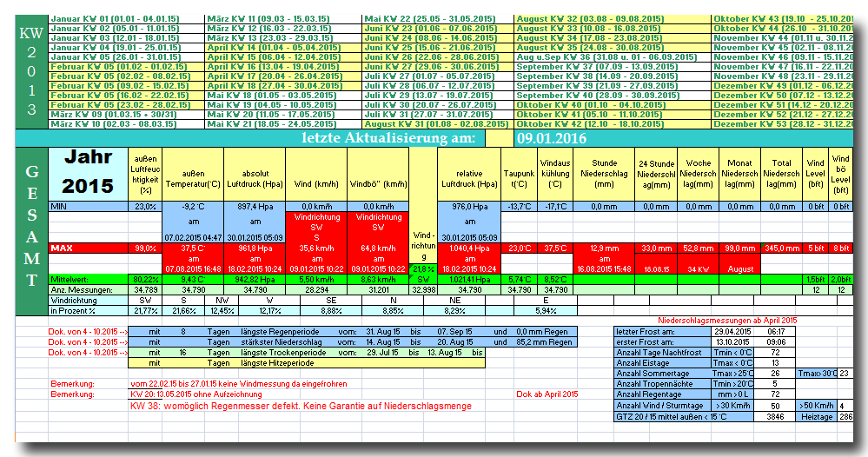Select mean wind cell 5,50 km/h

(x=316, y=280)
